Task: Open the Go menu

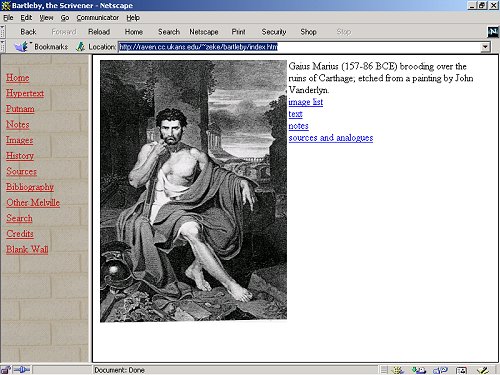Action: tap(65, 18)
